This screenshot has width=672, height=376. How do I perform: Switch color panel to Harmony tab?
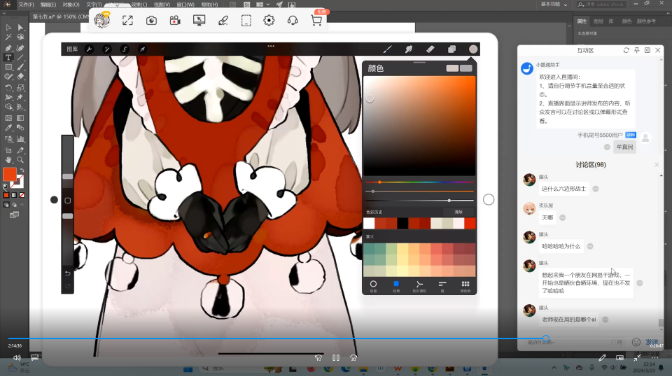coord(420,286)
